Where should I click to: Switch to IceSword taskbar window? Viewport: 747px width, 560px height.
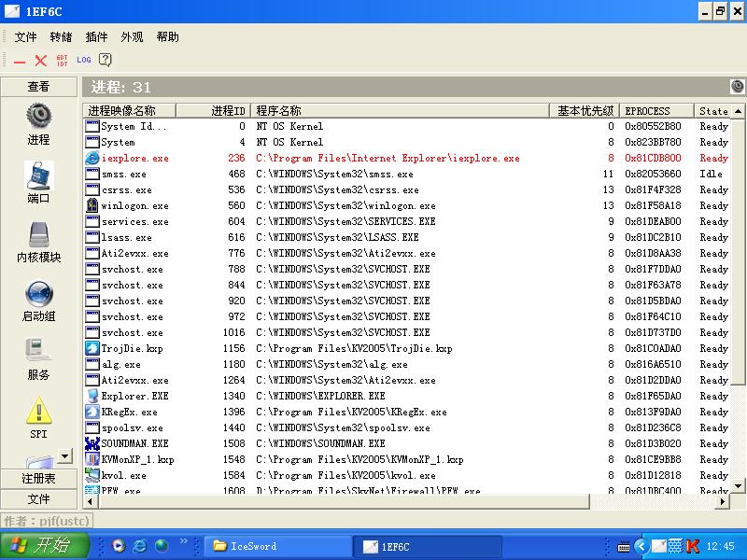(x=278, y=546)
